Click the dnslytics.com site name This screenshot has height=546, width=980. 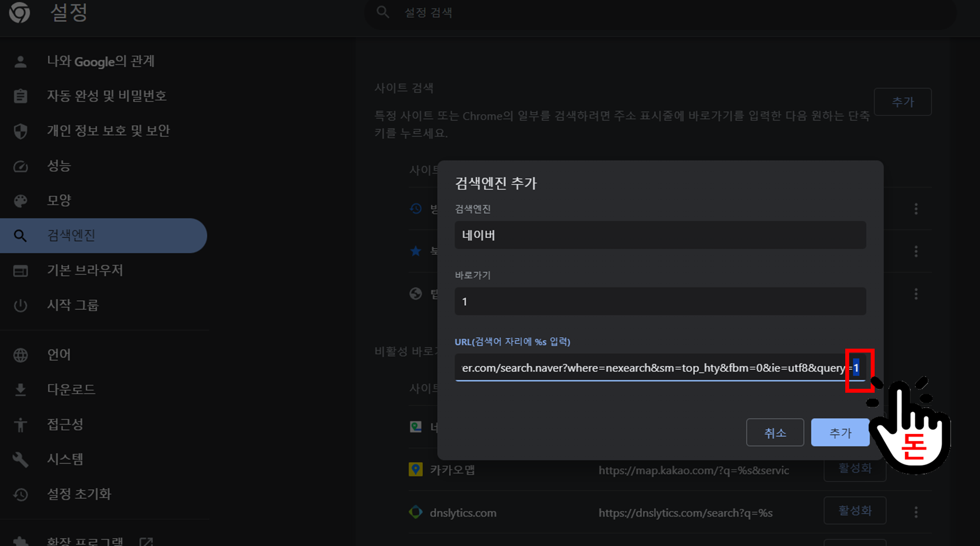pos(463,513)
